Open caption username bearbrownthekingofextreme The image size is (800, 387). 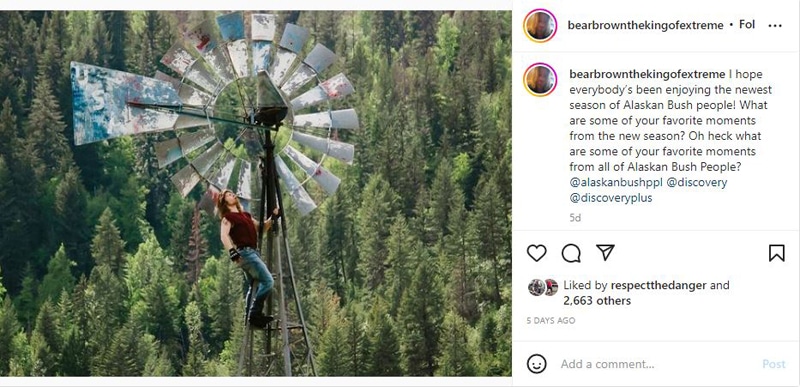tap(647, 74)
